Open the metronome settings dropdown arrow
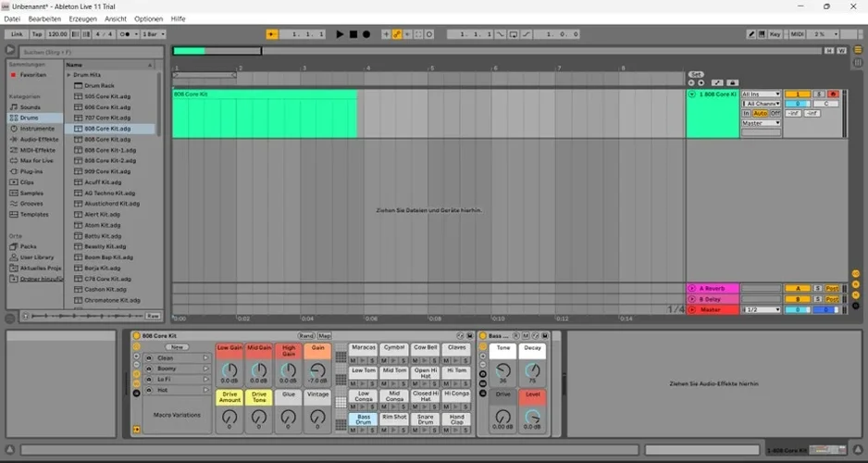 tap(136, 34)
